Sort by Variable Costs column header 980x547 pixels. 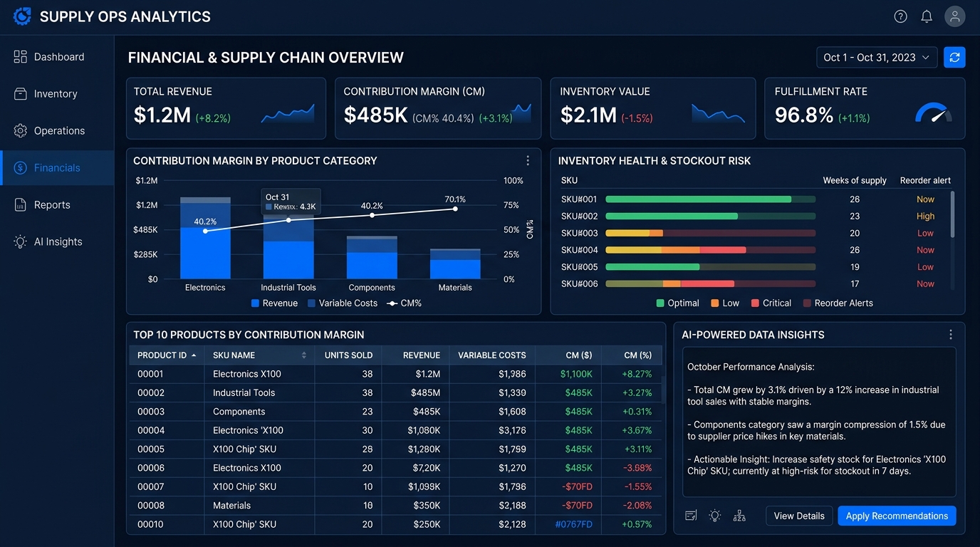pos(491,355)
